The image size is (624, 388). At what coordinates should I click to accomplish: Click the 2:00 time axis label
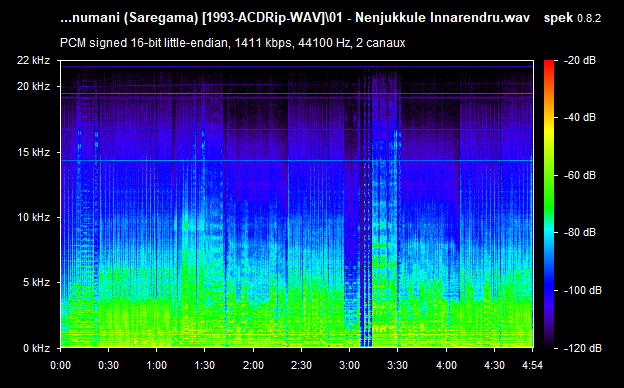click(x=253, y=365)
